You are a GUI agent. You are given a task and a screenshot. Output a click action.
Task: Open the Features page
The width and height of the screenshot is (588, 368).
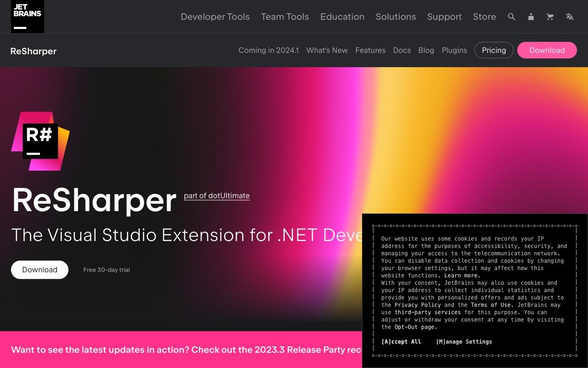[x=370, y=50]
